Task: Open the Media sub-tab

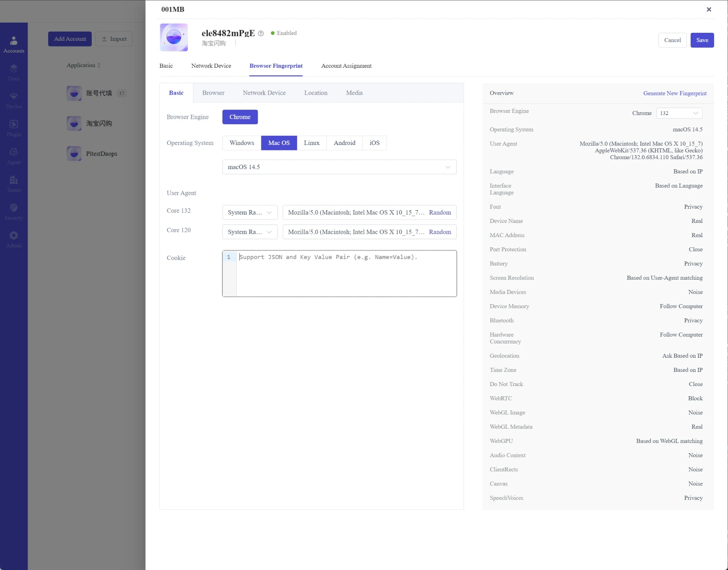Action: (x=354, y=93)
